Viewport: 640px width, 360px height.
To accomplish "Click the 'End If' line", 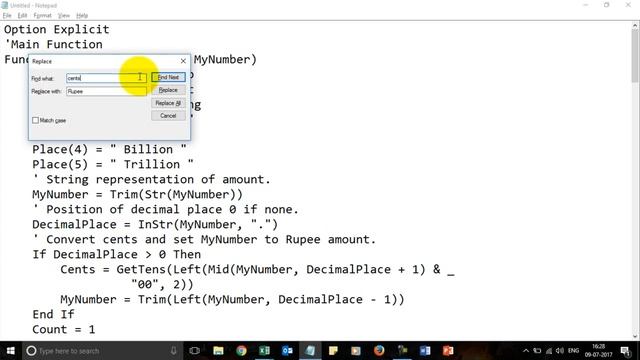I will pos(53,314).
